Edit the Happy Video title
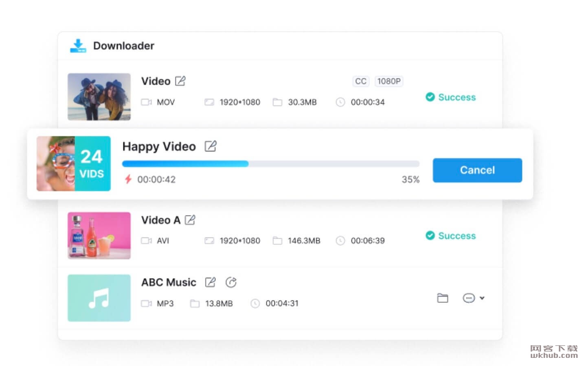The width and height of the screenshot is (588, 366). tap(211, 146)
